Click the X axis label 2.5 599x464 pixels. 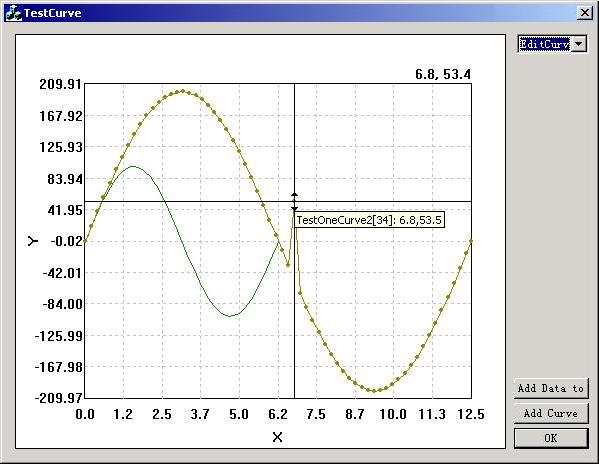coord(162,414)
